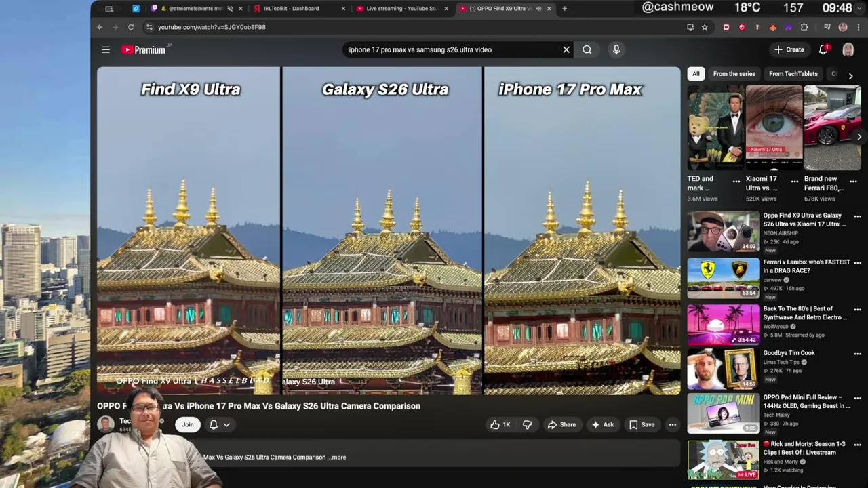The image size is (868, 488).
Task: Open more actions ellipsis beside Save
Action: pyautogui.click(x=673, y=425)
